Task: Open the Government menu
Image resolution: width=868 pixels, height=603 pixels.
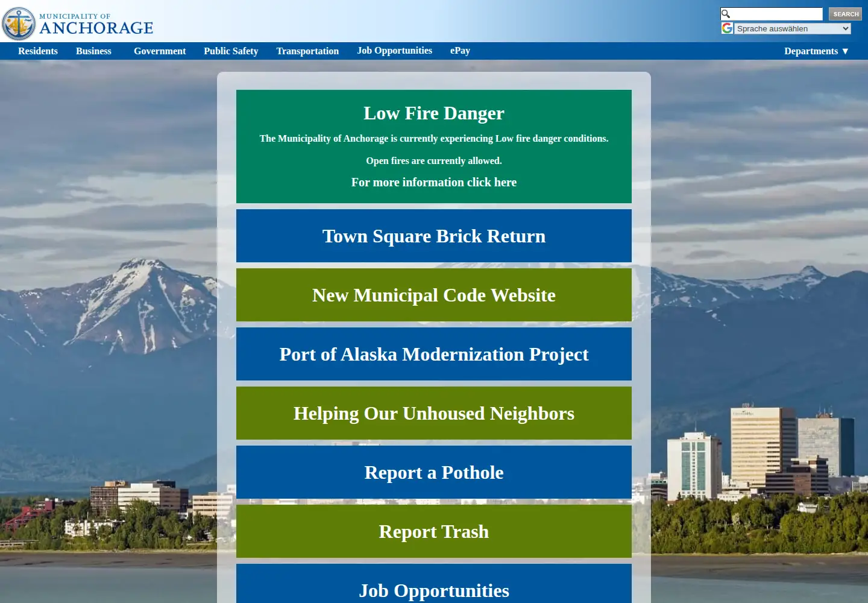Action: [x=160, y=51]
